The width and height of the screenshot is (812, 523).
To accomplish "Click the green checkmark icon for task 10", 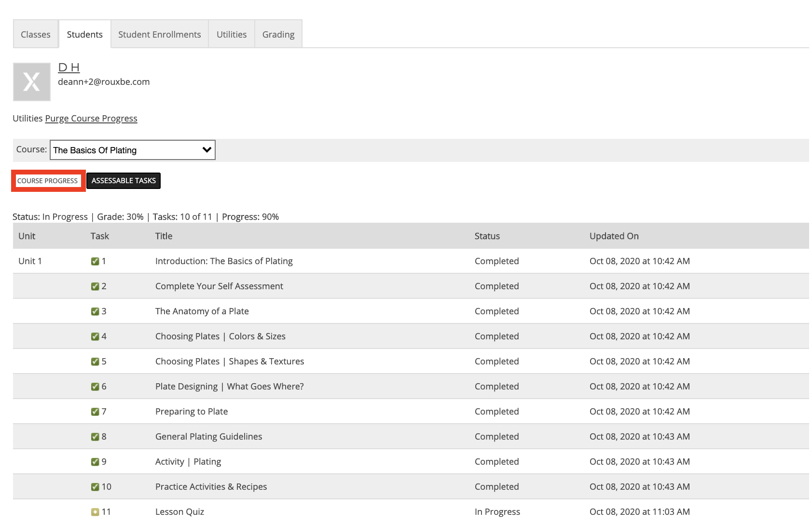I will pos(95,487).
